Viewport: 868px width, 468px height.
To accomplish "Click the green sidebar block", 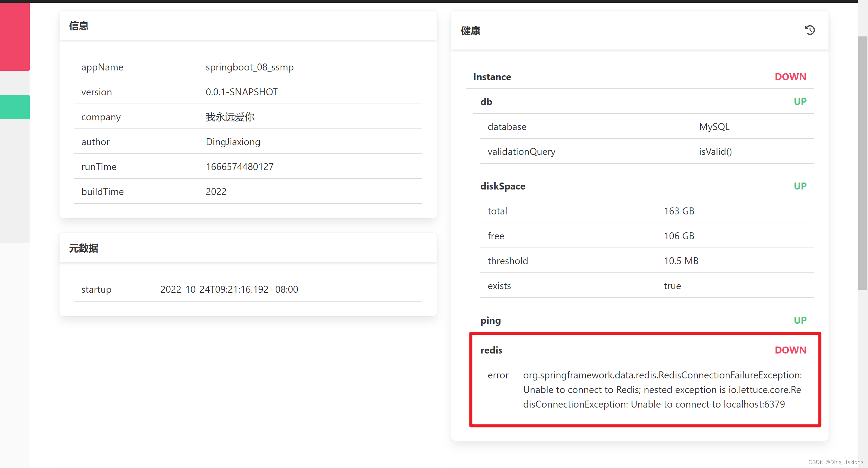I will click(15, 107).
